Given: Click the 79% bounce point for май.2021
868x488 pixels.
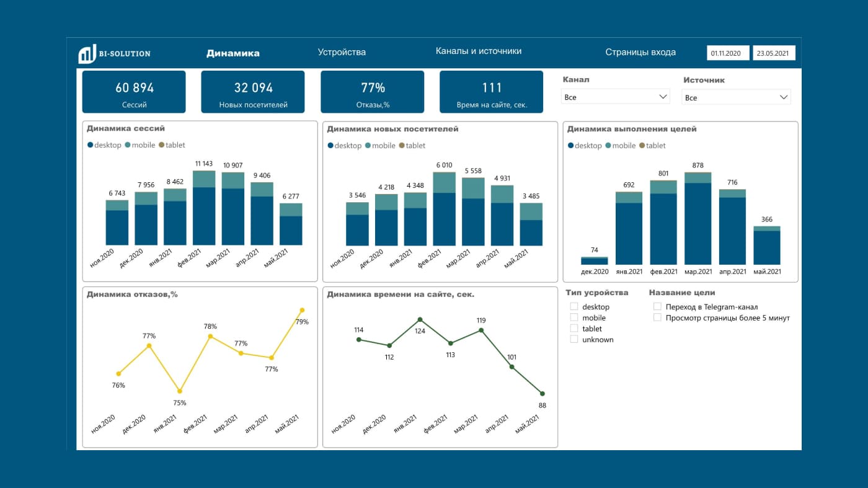Looking at the screenshot, I should point(302,310).
